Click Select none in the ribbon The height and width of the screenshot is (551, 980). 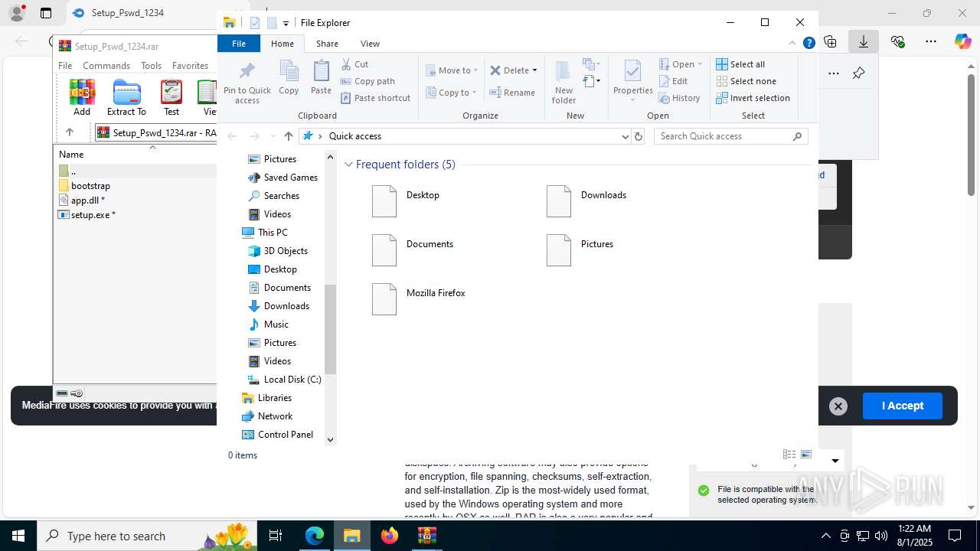[746, 81]
